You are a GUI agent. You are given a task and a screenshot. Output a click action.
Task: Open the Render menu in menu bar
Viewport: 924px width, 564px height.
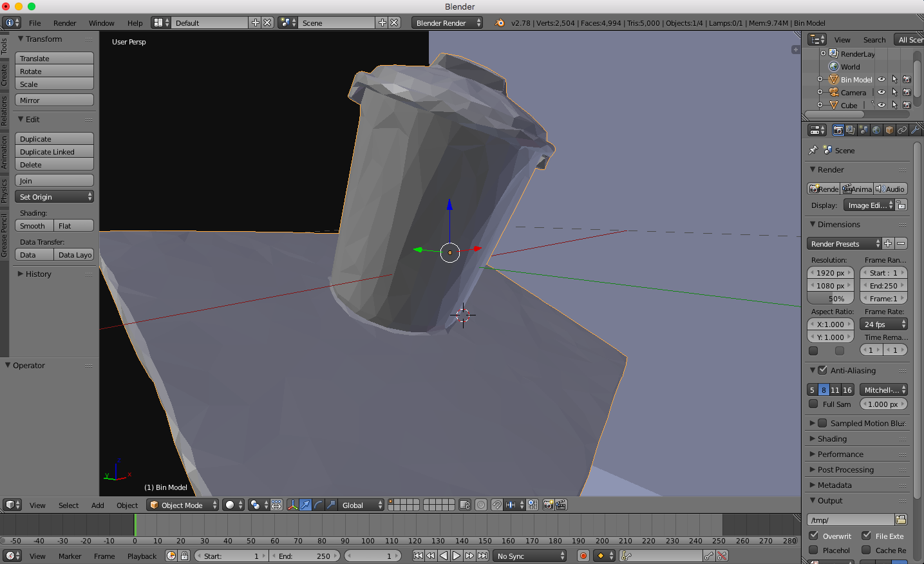pyautogui.click(x=64, y=23)
